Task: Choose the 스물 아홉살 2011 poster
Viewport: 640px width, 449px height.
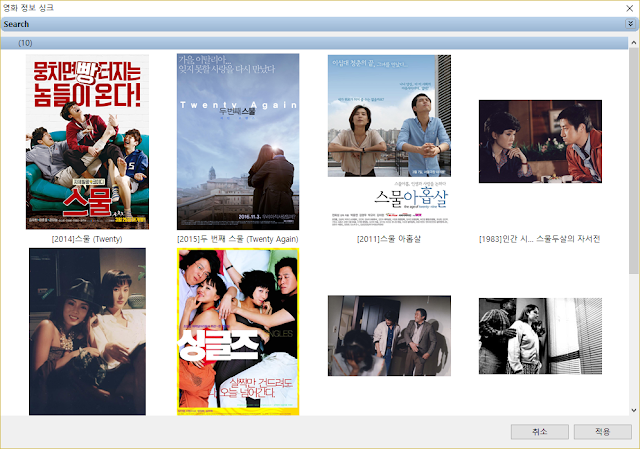Action: click(x=389, y=141)
